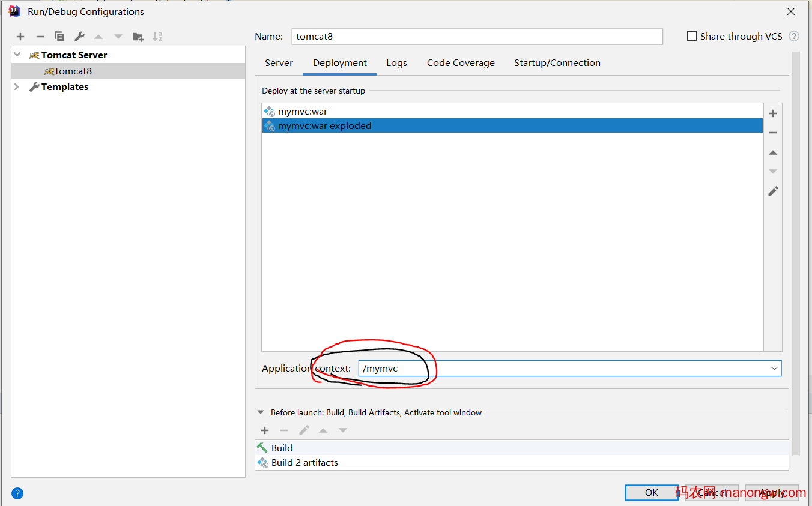Viewport: 812px width, 506px height.
Task: Open the Startup/Connection tab
Action: [x=557, y=63]
